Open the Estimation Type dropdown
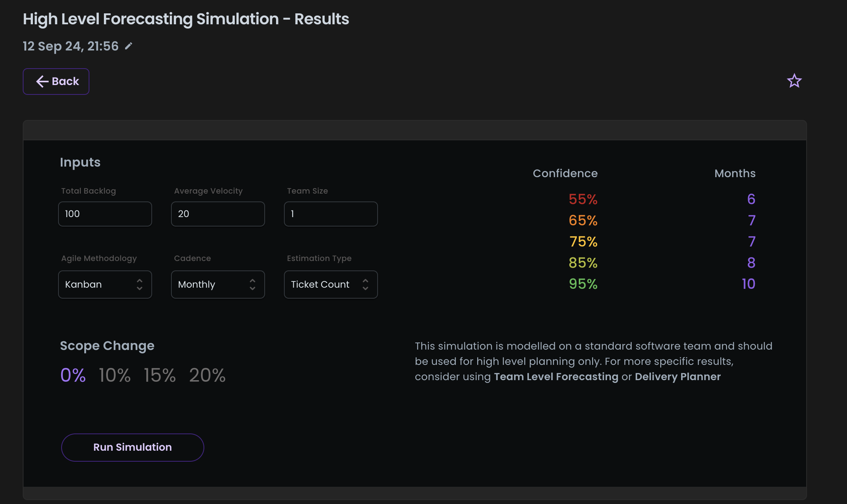Viewport: 847px width, 504px height. click(331, 285)
